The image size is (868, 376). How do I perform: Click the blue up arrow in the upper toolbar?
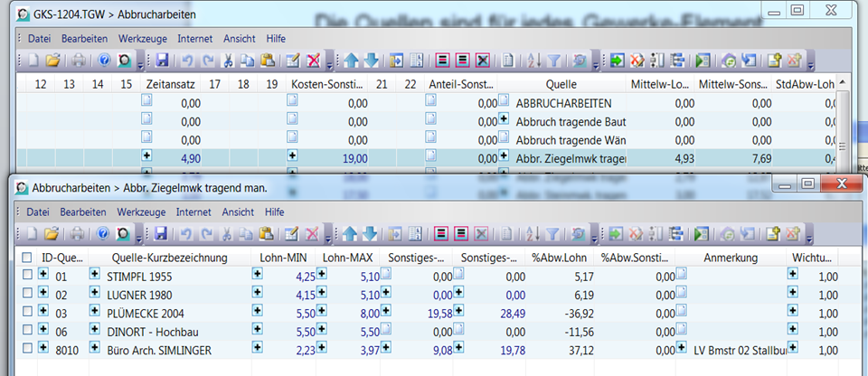click(x=352, y=61)
